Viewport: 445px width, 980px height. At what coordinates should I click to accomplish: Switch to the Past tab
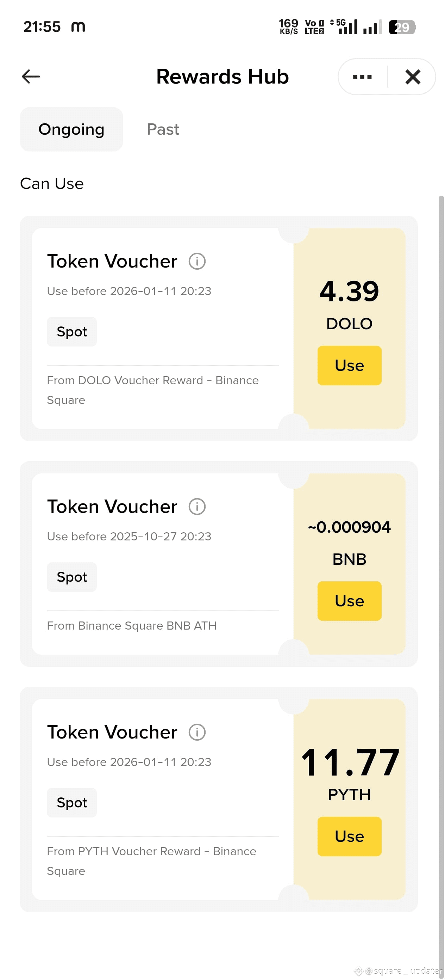163,129
